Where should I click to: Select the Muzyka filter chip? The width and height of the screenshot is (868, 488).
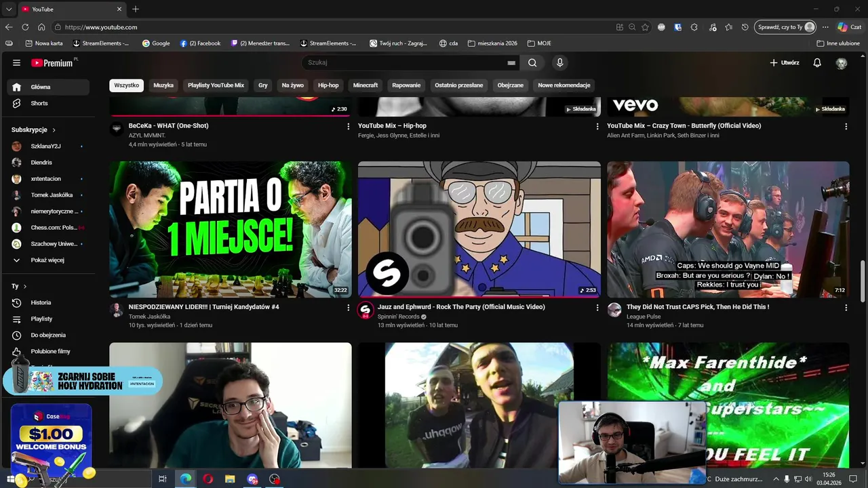point(163,85)
